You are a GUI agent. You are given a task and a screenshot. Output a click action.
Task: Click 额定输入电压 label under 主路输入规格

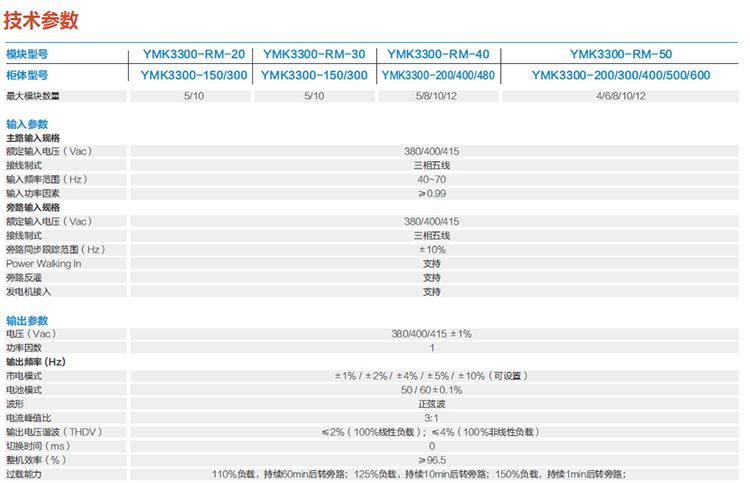point(49,152)
